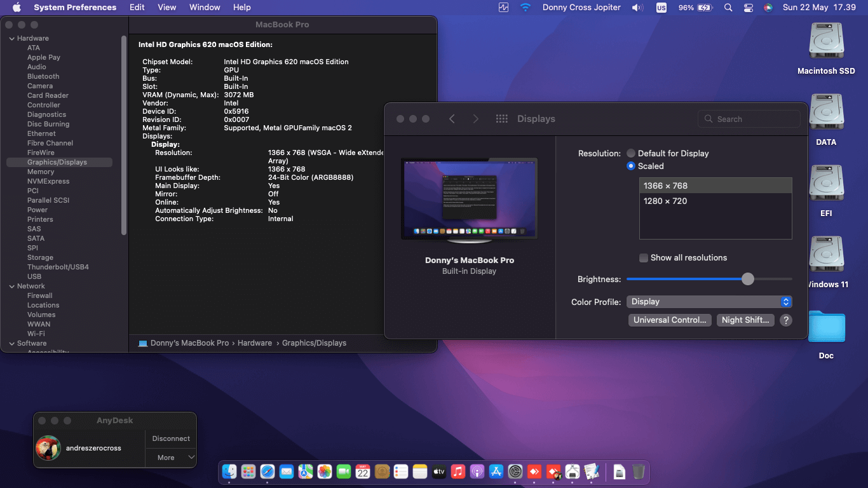Open the Macintosh SSD drive icon
Screen dimensions: 868x488
pyautogui.click(x=826, y=42)
